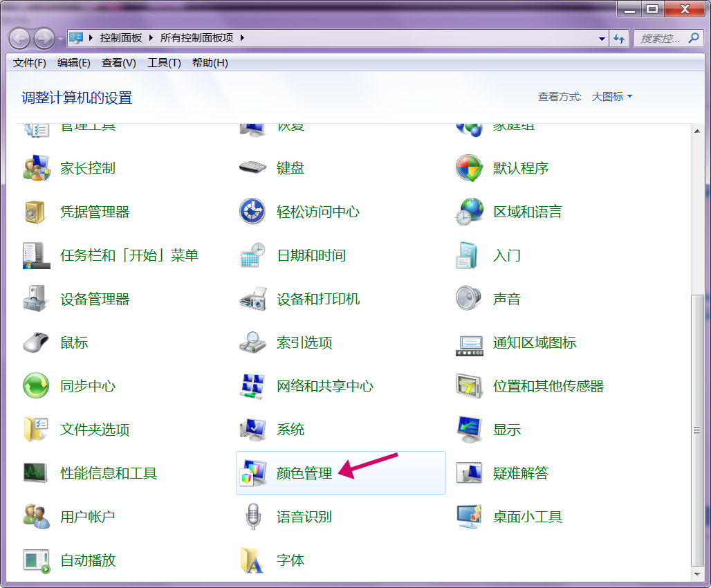Open the 声音 speaker icon
The height and width of the screenshot is (588, 711).
point(468,298)
